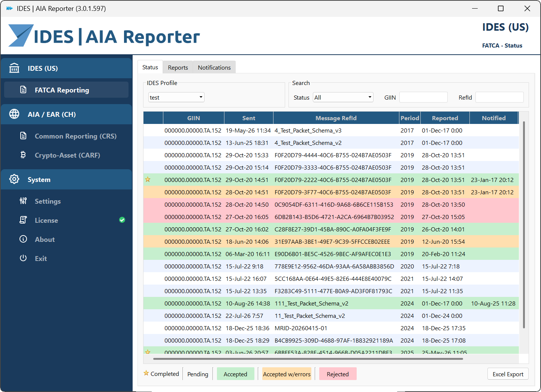Select the 4_Test_Packet_Schema_v3 row

(331, 130)
